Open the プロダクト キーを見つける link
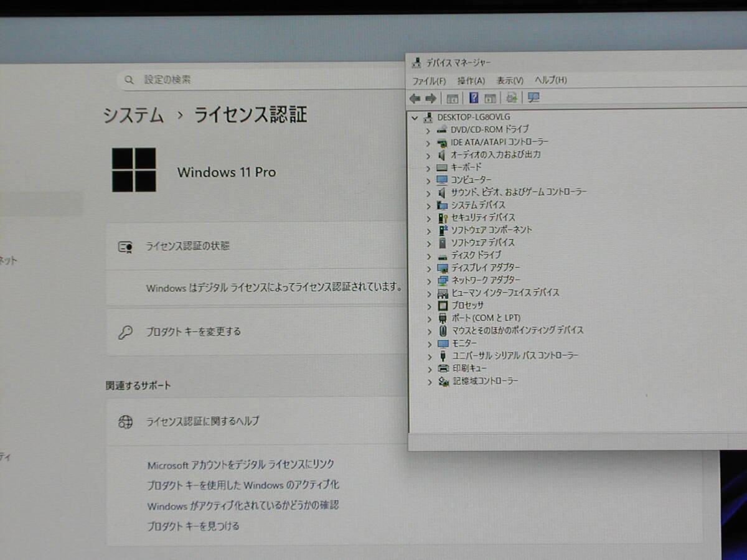The width and height of the screenshot is (747, 560). click(x=193, y=526)
